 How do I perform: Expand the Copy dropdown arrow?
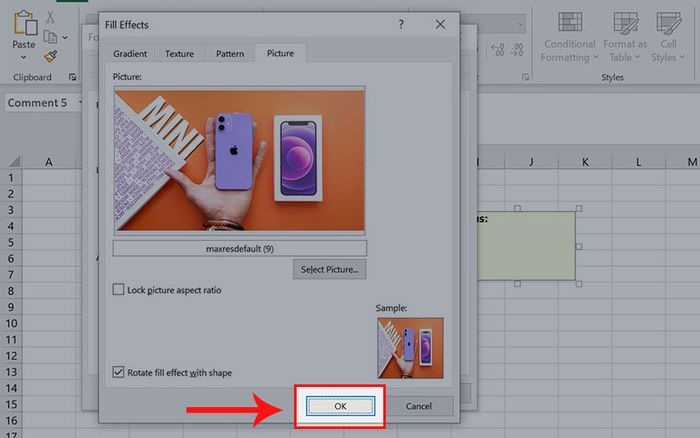[65, 38]
